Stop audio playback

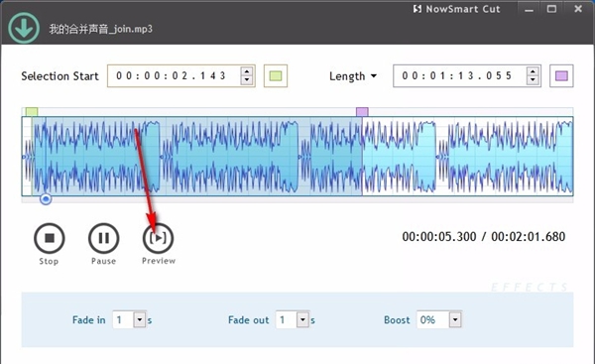pyautogui.click(x=50, y=238)
